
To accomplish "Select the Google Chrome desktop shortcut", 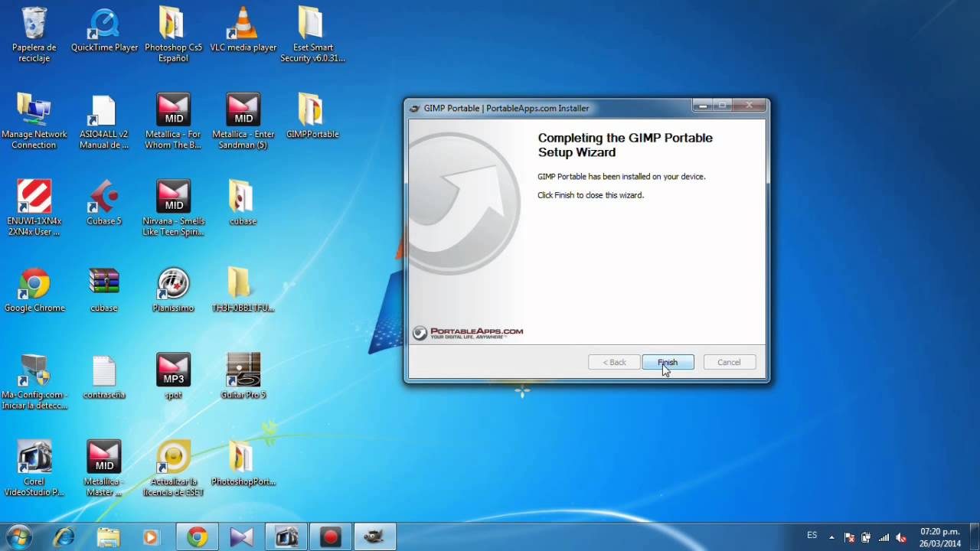I will [x=34, y=291].
